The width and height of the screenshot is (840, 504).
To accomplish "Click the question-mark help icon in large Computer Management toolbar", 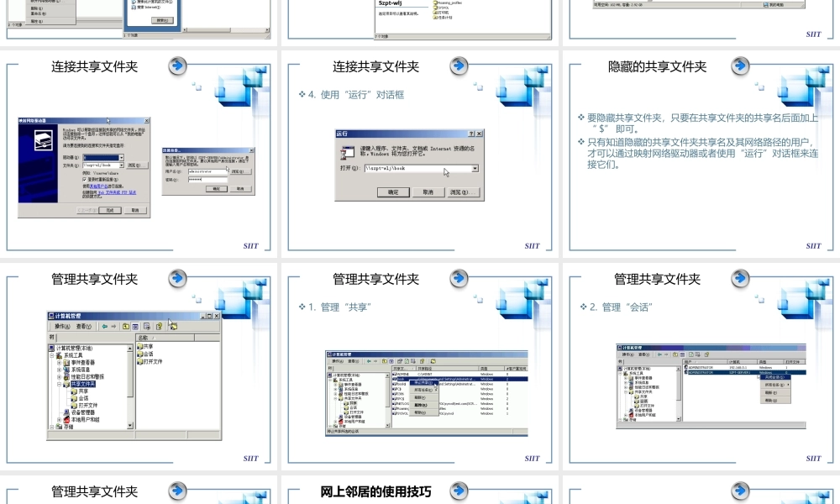I will pos(159,326).
